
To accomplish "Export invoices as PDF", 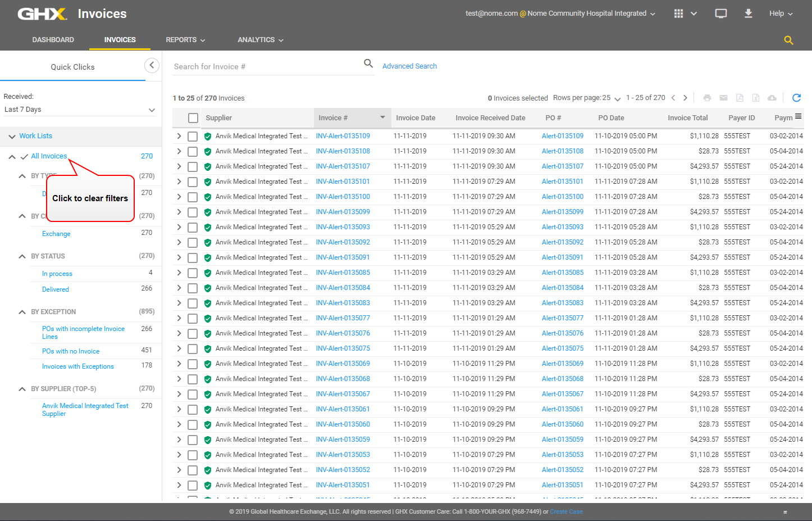I will 740,97.
